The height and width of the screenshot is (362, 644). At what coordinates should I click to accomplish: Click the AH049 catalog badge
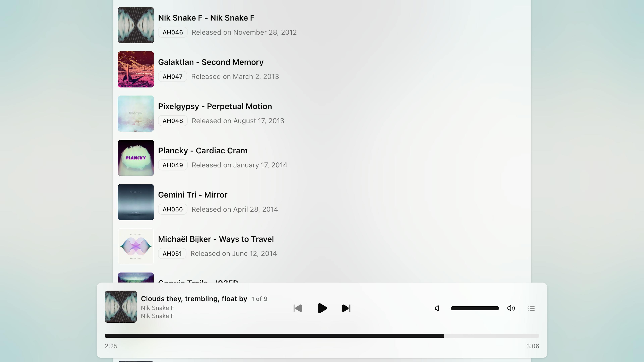(173, 165)
